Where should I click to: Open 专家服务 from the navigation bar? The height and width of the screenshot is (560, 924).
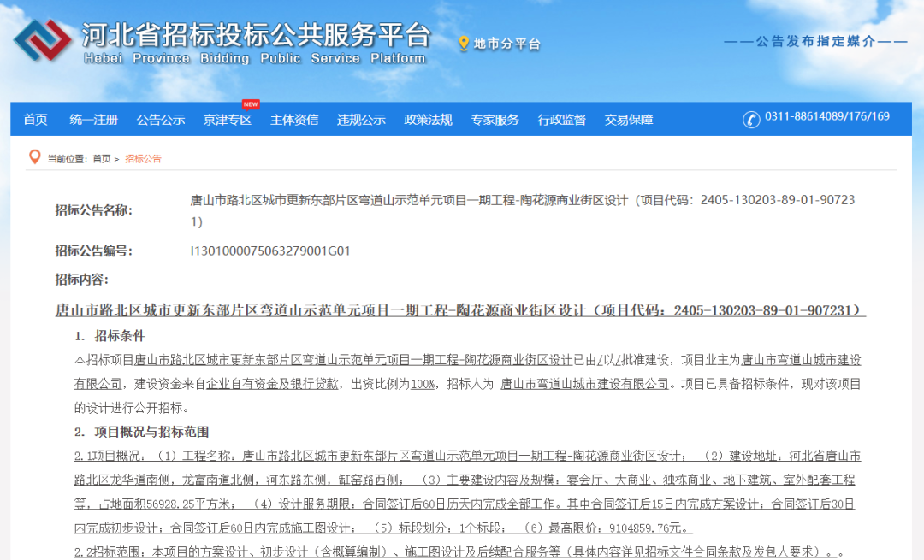tap(495, 120)
